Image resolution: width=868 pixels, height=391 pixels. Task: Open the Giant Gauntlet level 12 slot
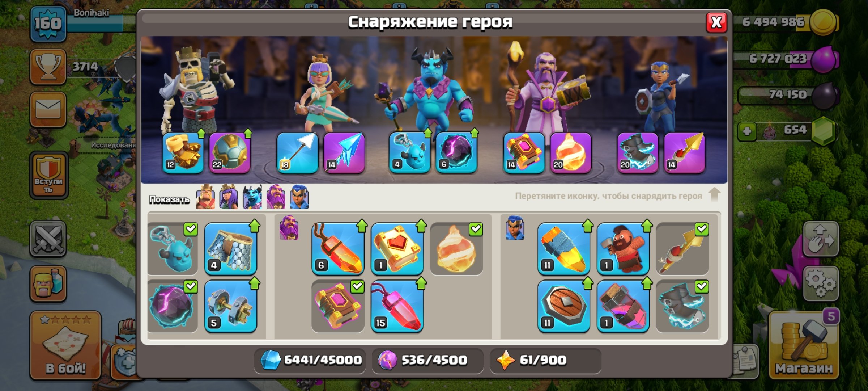183,152
